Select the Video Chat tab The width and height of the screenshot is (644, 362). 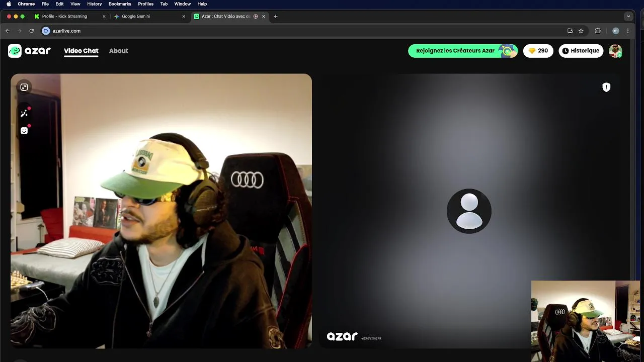pyautogui.click(x=81, y=51)
